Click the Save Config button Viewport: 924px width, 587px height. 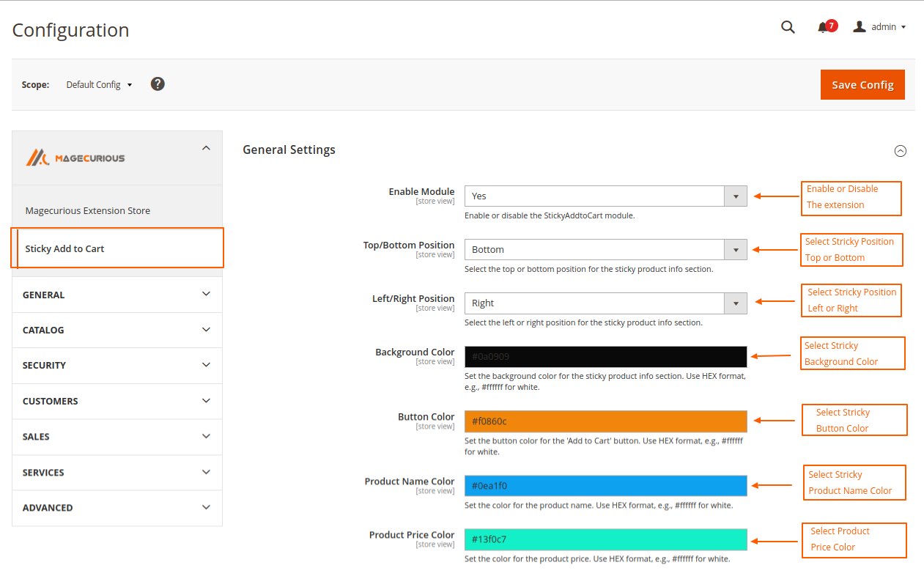[x=862, y=84]
